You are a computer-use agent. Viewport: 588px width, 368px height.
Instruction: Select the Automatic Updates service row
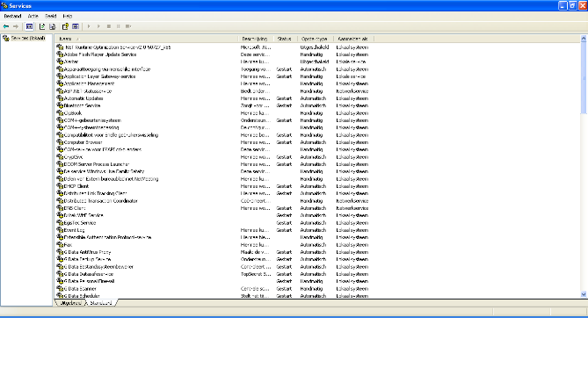86,99
